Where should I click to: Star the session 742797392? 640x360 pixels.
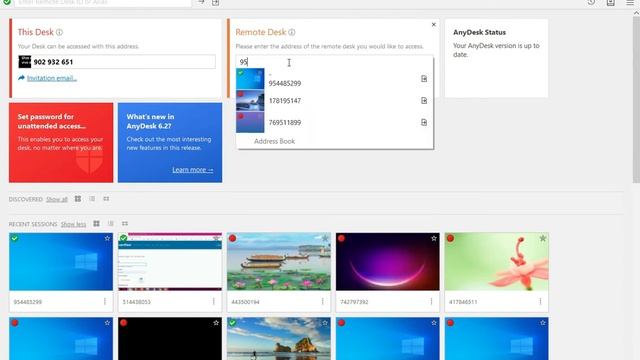[x=434, y=238]
